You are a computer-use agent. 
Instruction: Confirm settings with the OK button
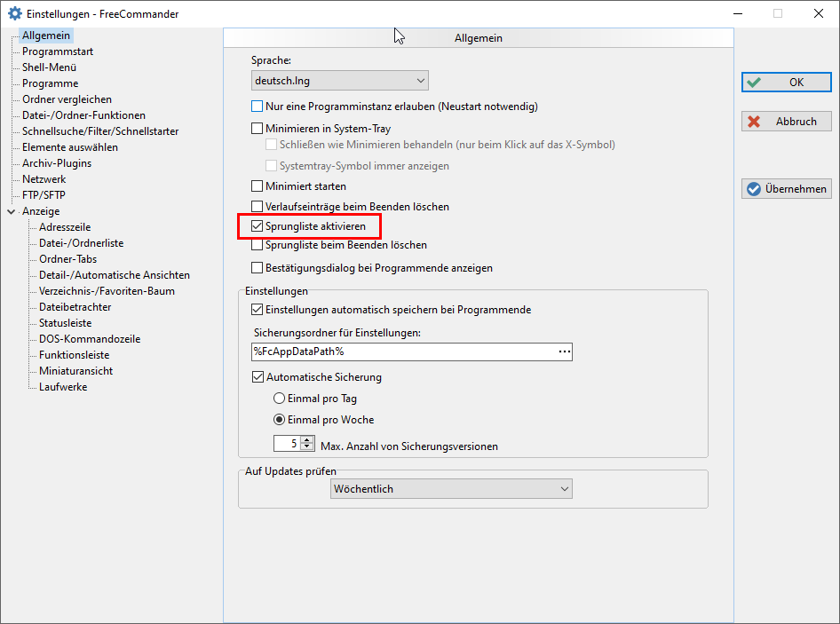tap(787, 82)
